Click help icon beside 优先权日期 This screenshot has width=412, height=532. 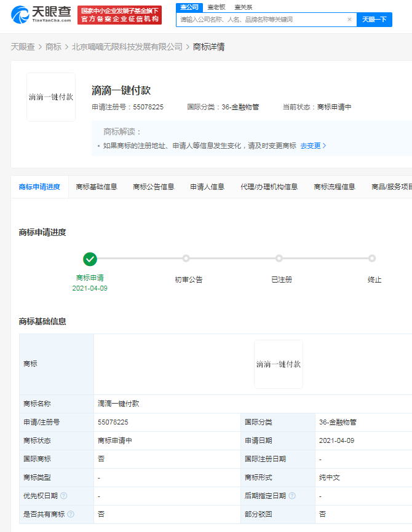click(64, 496)
